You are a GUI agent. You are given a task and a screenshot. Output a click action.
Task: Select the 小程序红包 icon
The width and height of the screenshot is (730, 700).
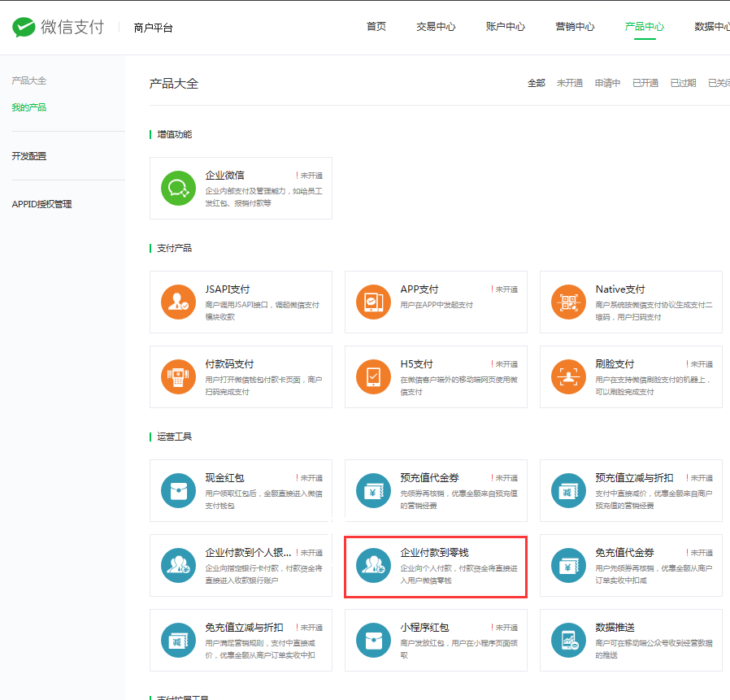373,641
